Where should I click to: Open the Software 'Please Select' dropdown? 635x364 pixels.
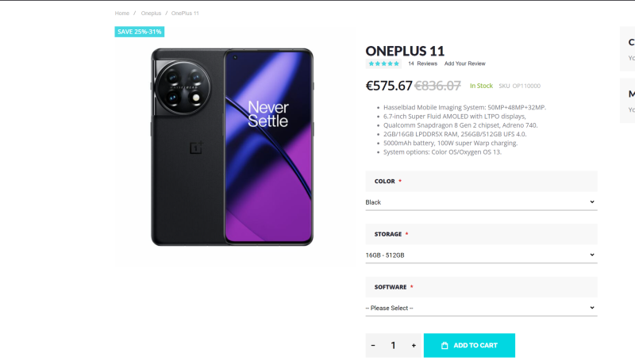480,308
